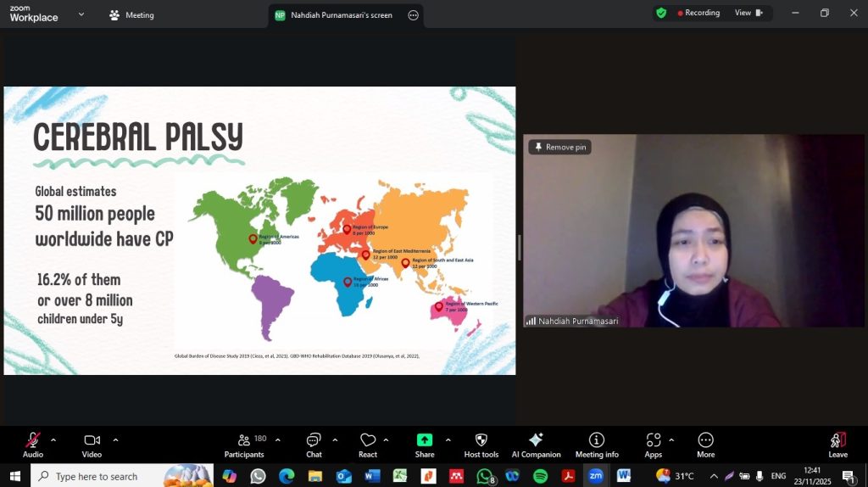This screenshot has height=487, width=868.
Task: Toggle the View layout button
Action: tap(748, 13)
